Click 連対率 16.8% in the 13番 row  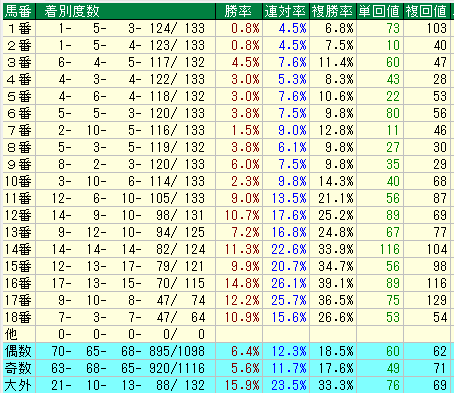coord(289,233)
